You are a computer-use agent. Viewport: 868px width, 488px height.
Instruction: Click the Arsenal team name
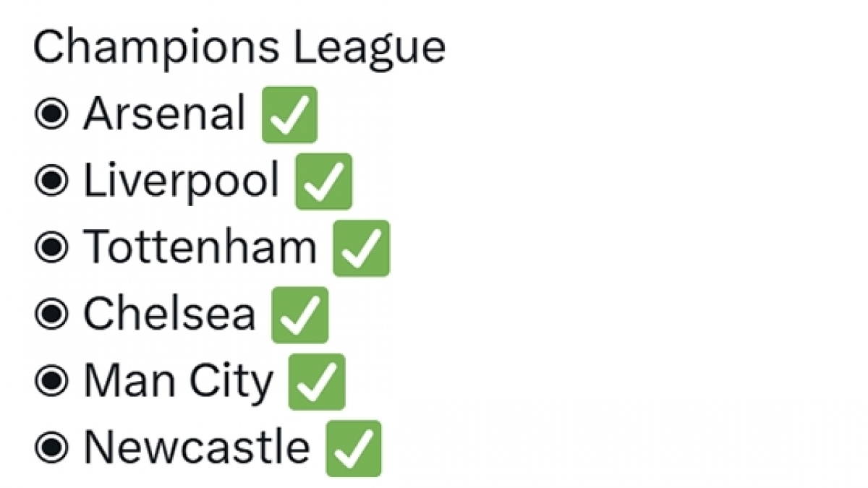164,114
